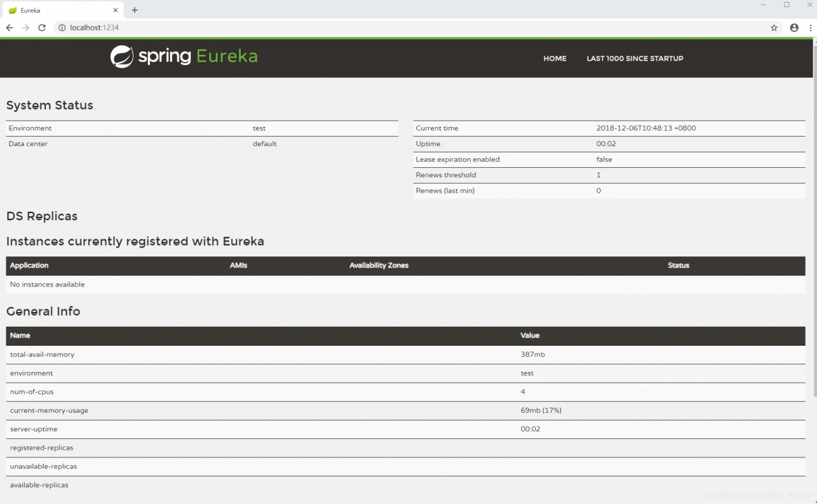The image size is (817, 504).
Task: Click the spring Eureka brand title
Action: coord(197,57)
